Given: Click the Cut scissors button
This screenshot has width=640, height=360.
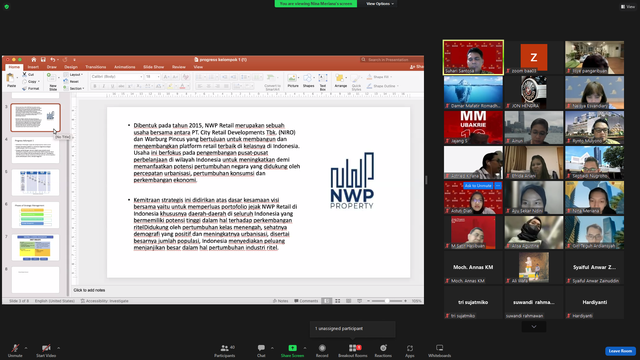Looking at the screenshot, I should [28, 75].
